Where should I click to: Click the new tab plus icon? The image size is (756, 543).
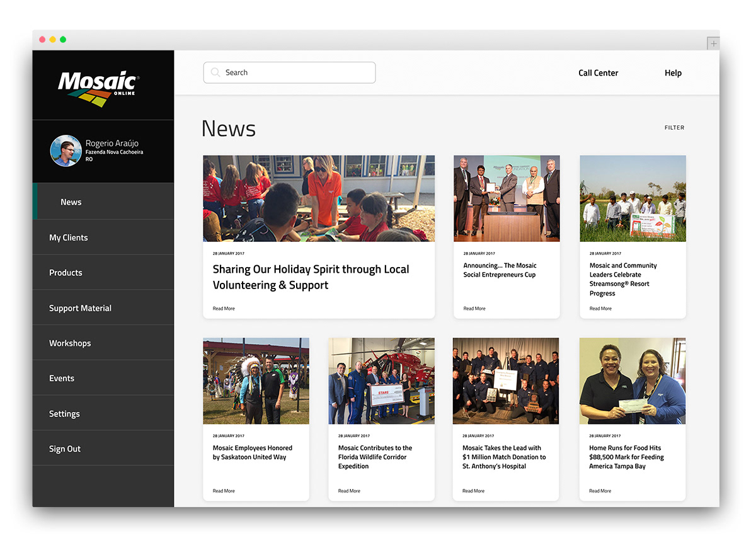713,43
